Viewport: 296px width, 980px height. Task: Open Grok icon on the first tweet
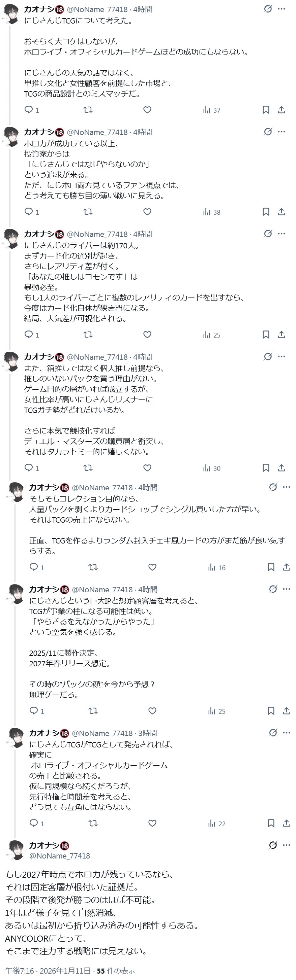coord(268,9)
